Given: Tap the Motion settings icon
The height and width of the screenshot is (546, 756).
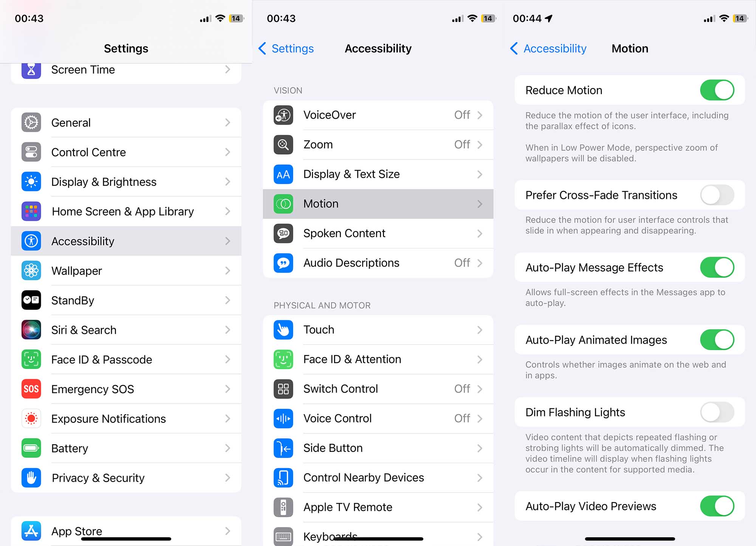Looking at the screenshot, I should point(283,204).
